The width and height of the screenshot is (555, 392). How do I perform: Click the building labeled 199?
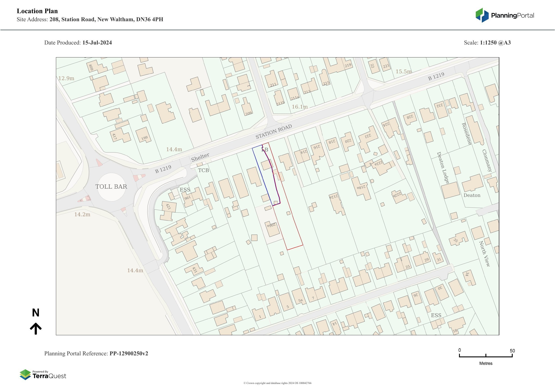[144, 135]
